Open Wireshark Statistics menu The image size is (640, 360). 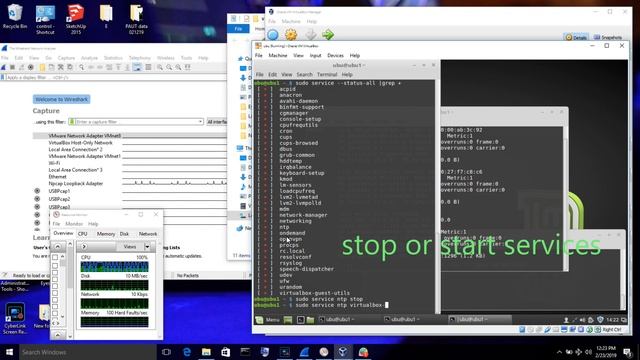tap(113, 58)
